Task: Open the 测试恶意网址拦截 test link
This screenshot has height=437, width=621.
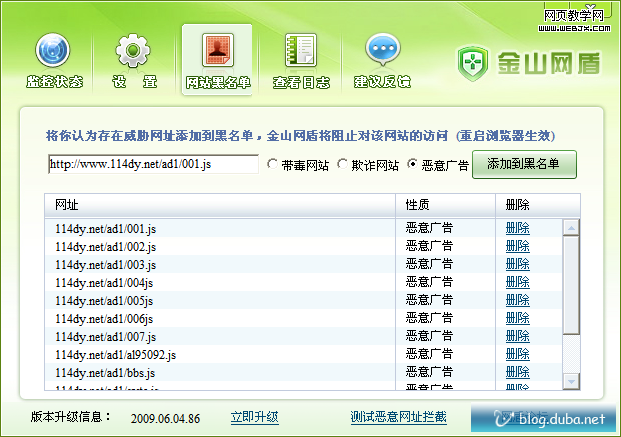Action: click(398, 416)
